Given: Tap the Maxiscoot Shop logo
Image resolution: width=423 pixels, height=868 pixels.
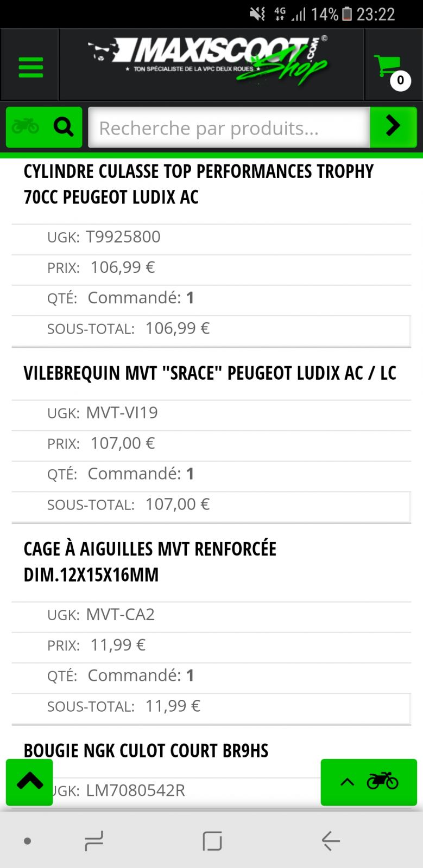Looking at the screenshot, I should (209, 60).
